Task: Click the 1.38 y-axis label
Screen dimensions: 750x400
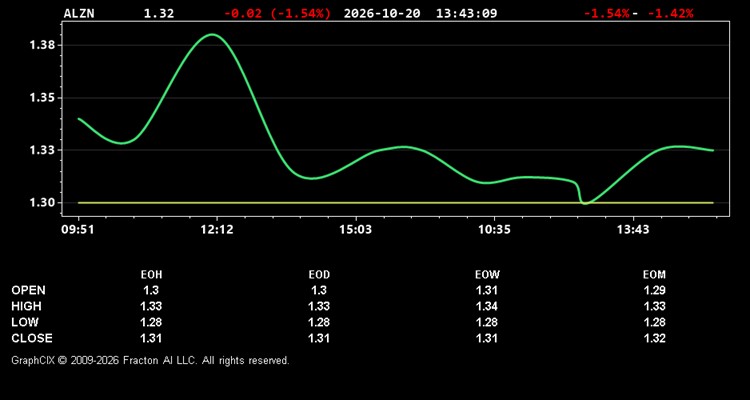Action: [x=43, y=45]
